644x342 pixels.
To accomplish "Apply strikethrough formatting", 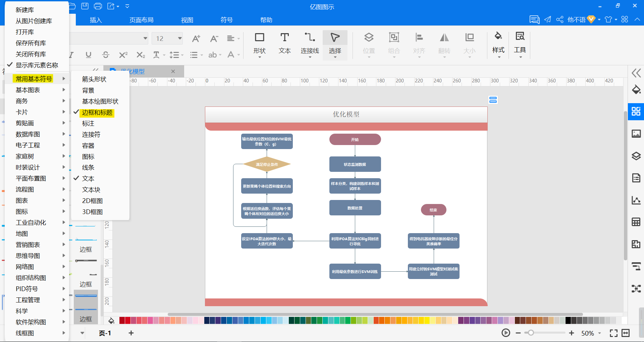I will coord(106,55).
